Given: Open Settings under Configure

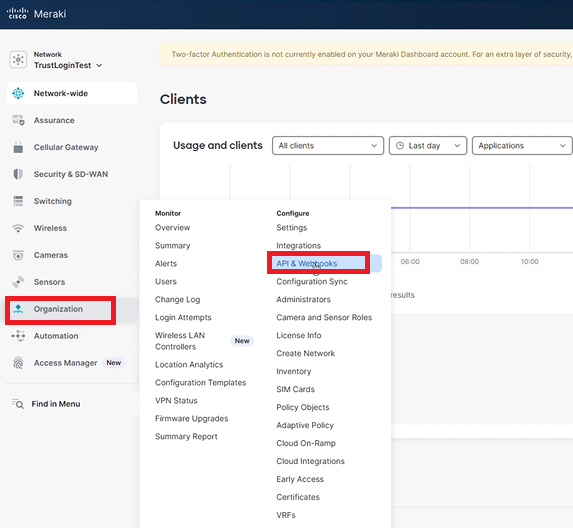Looking at the screenshot, I should tap(292, 228).
